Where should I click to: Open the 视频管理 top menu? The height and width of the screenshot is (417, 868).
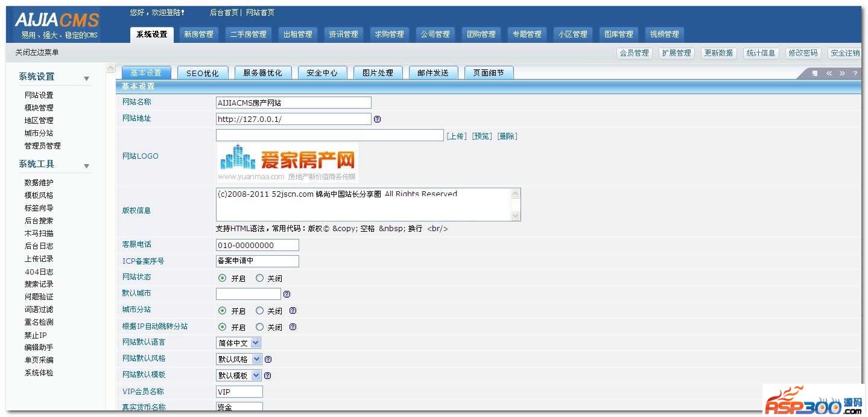click(664, 34)
